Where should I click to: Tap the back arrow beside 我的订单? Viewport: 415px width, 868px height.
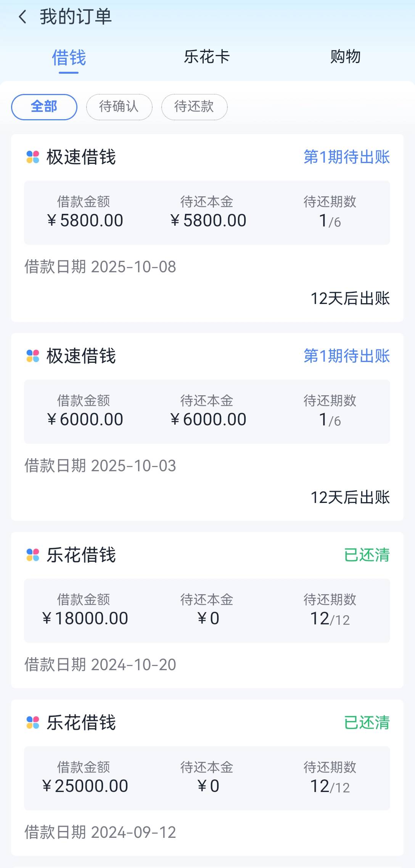(x=23, y=17)
